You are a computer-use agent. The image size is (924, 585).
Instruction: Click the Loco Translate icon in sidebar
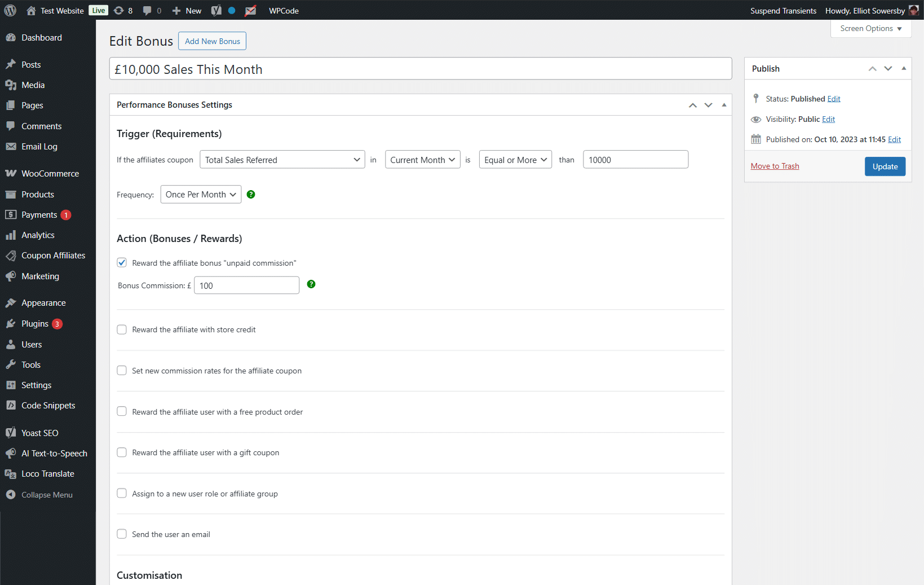coord(11,474)
